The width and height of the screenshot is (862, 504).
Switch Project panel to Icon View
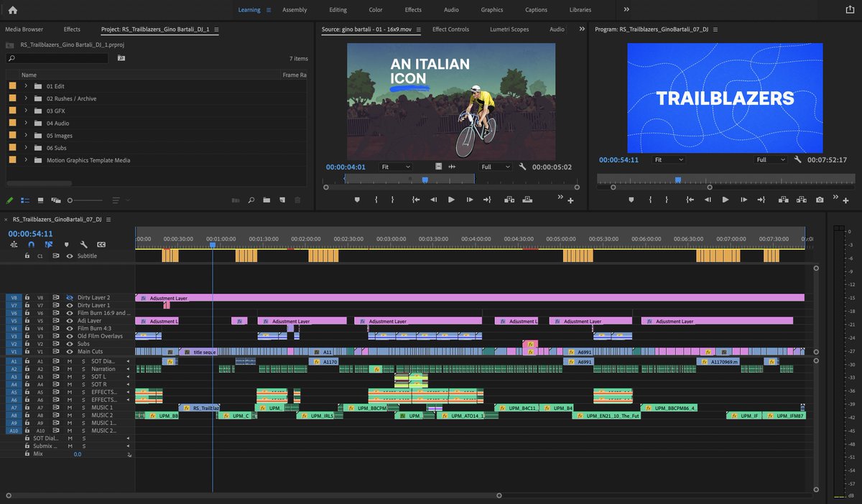(40, 200)
